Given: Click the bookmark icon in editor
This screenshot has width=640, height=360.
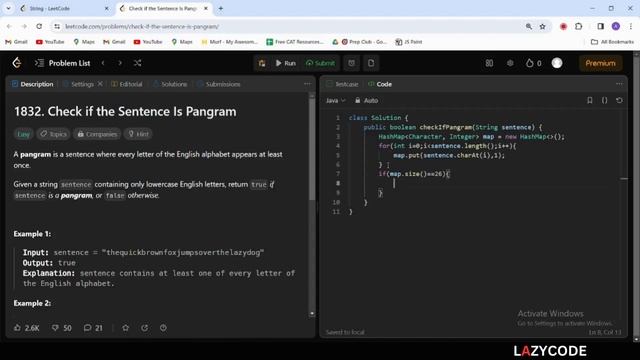Looking at the screenshot, I should [589, 100].
